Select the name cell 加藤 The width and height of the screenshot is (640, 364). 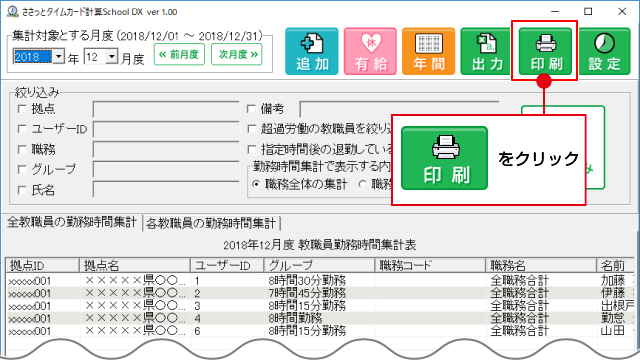[613, 281]
